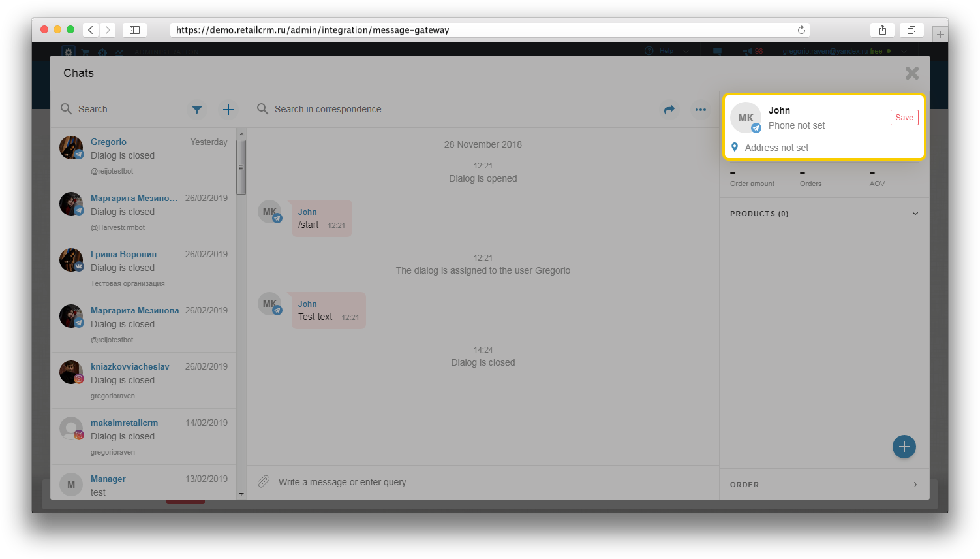The height and width of the screenshot is (559, 980).
Task: Go back in Safari browser
Action: (x=91, y=30)
